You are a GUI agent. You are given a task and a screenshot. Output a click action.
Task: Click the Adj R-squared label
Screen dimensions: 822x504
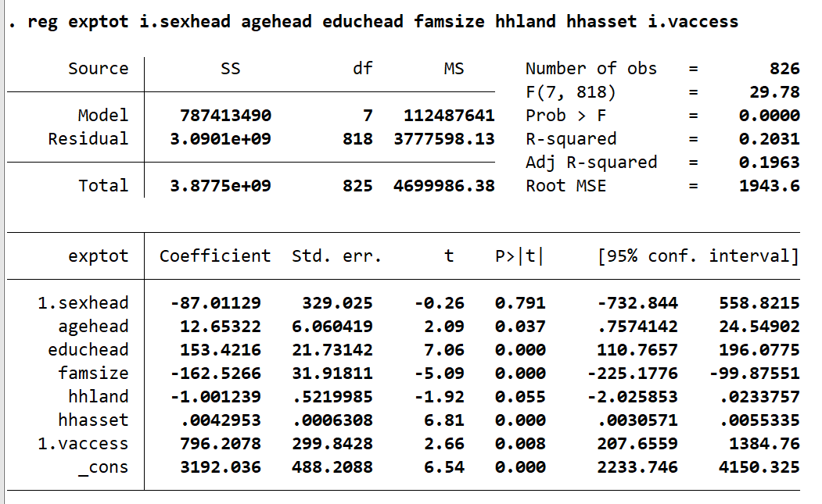[x=590, y=163]
